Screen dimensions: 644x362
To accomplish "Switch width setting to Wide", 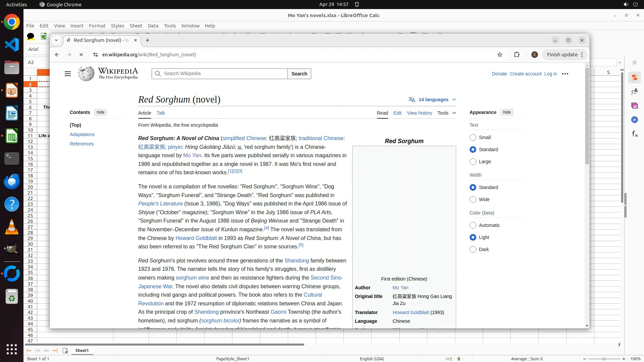I will coord(473,199).
